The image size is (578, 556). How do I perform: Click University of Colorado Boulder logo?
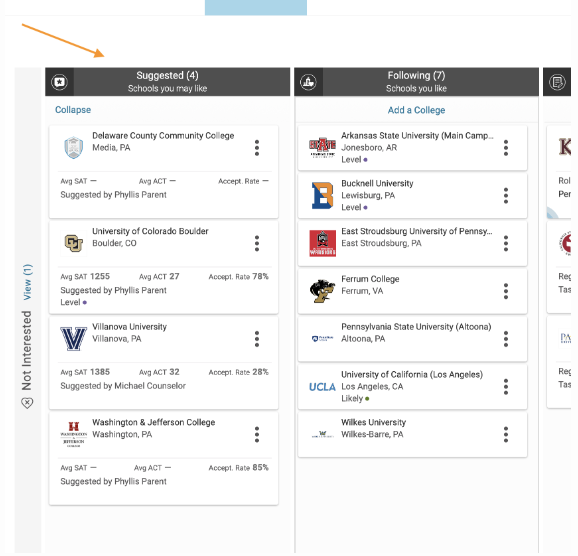[x=74, y=243]
